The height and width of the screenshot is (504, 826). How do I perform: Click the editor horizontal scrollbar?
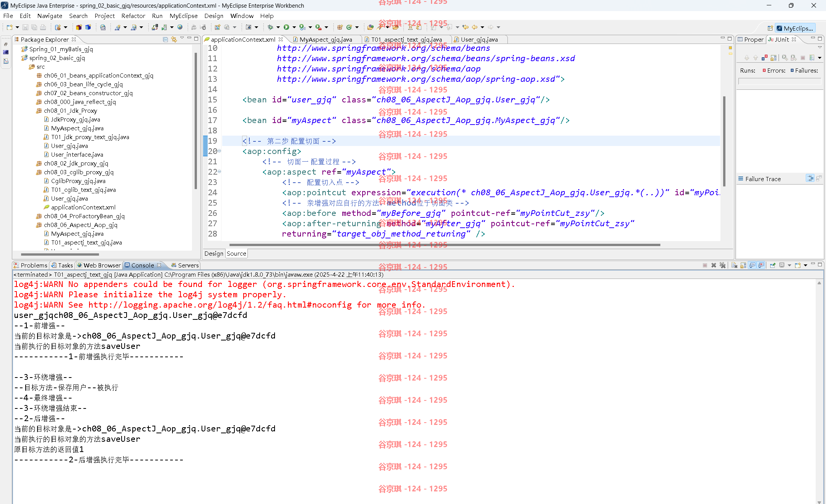tap(445, 245)
